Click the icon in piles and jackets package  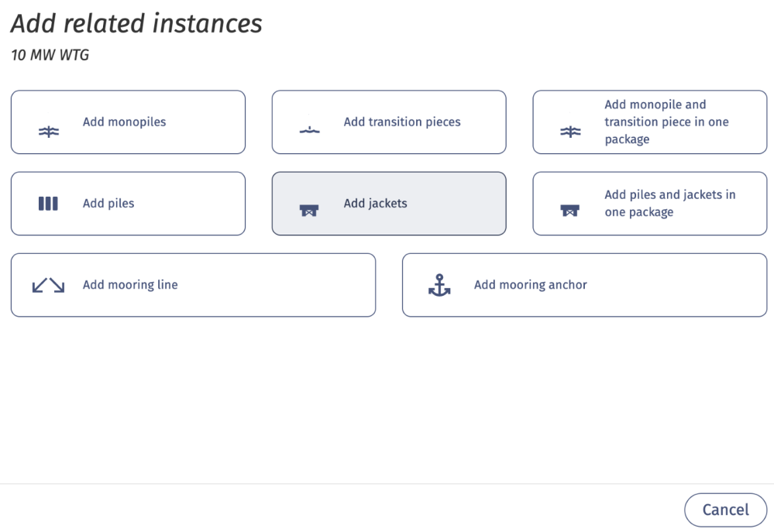[x=569, y=210]
